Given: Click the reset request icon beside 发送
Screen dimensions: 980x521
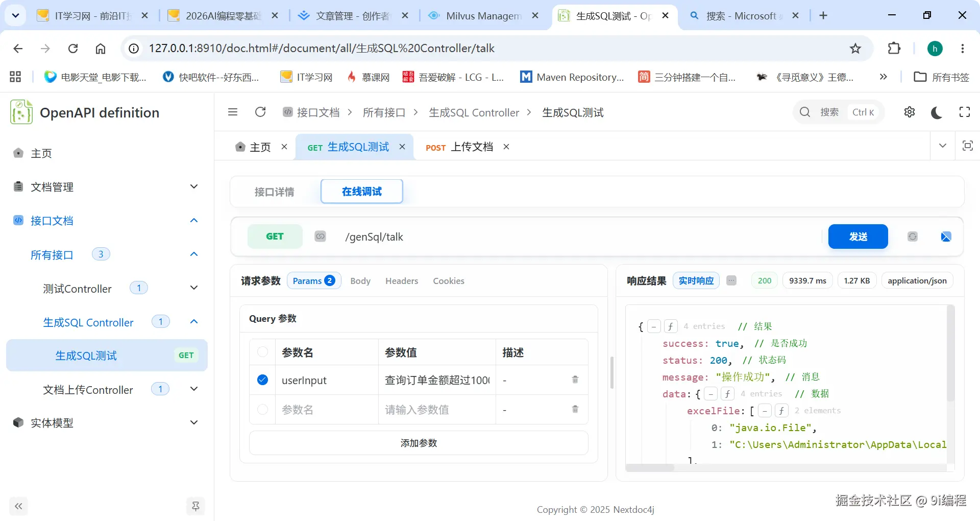Looking at the screenshot, I should [913, 236].
